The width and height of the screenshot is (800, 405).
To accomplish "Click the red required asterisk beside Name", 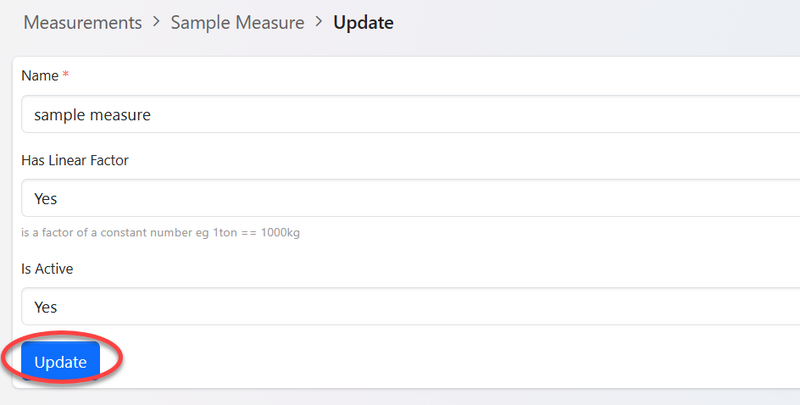I will [x=65, y=76].
